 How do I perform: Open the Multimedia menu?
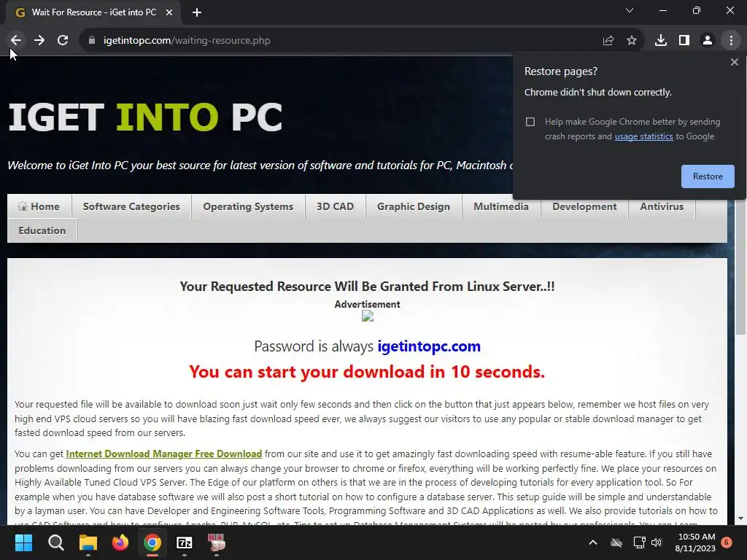pos(501,206)
